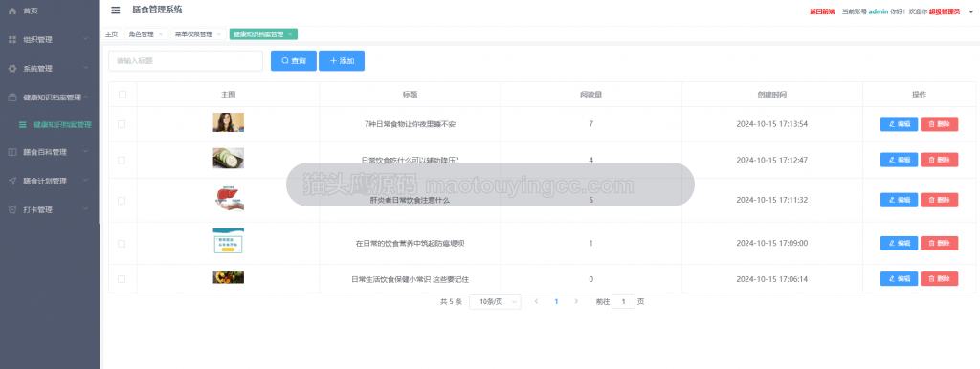980x369 pixels.
Task: Check the box for the 7种日常食物 row
Action: click(122, 124)
